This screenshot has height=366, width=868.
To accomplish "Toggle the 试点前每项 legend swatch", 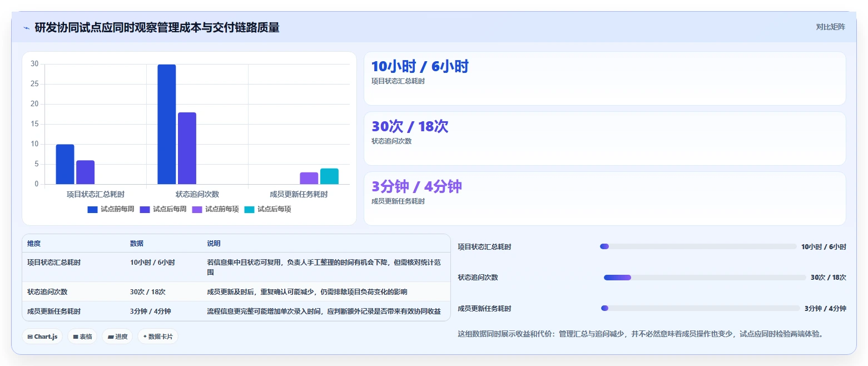I will [x=197, y=210].
